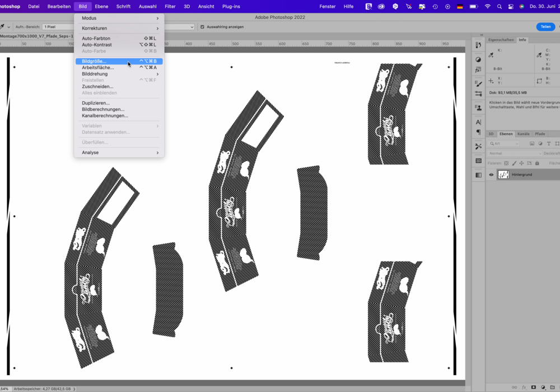Open the History panel icon

(478, 45)
